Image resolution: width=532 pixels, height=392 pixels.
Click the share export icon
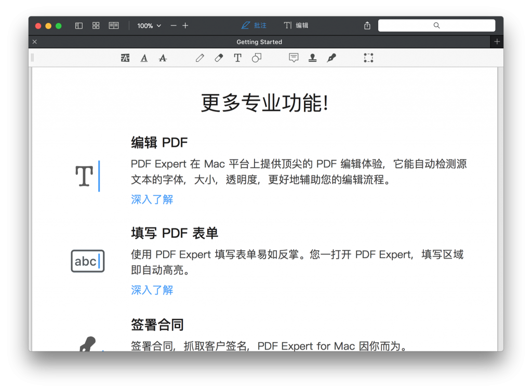tap(367, 25)
